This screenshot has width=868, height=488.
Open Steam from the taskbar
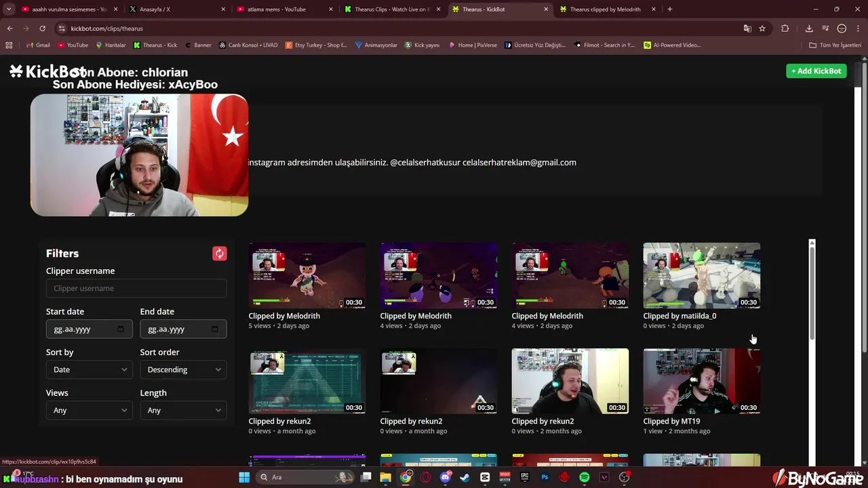465,477
